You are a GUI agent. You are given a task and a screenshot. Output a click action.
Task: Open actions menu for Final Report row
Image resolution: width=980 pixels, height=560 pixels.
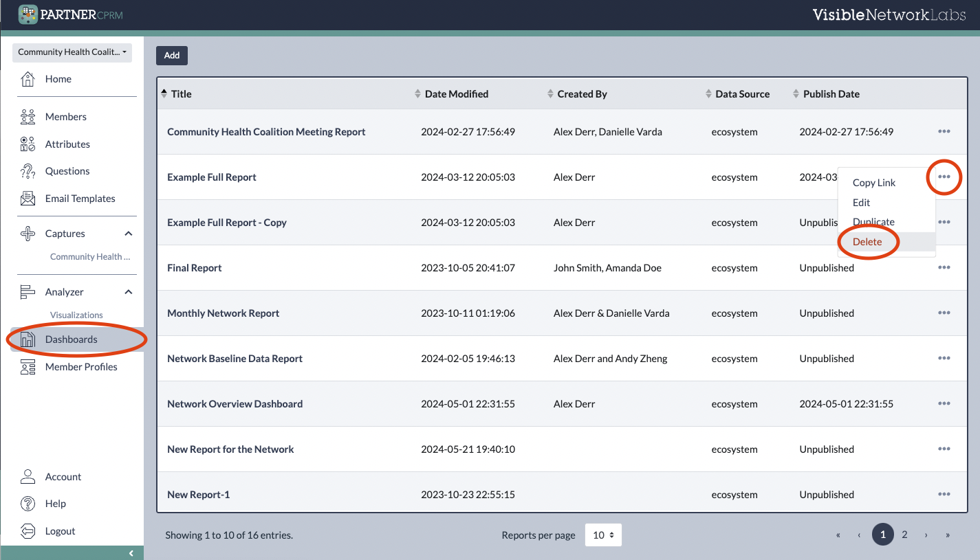[x=944, y=268]
